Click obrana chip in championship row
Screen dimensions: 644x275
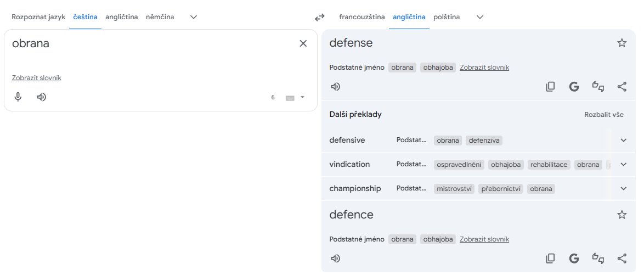pyautogui.click(x=541, y=189)
